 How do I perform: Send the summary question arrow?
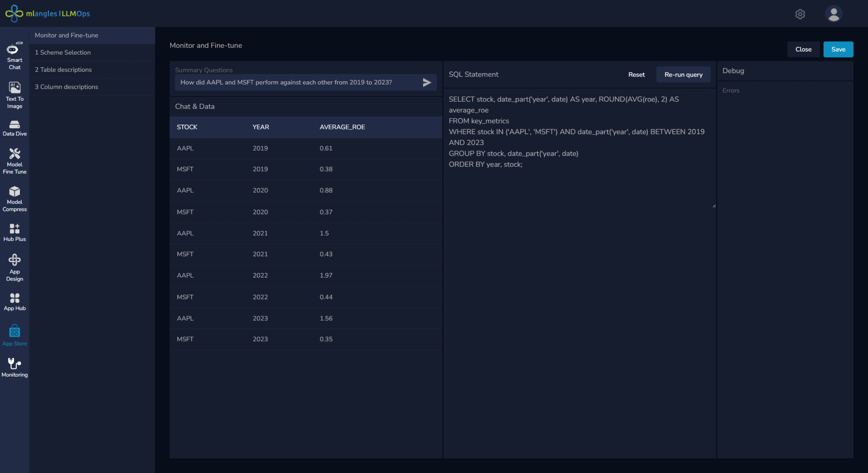click(x=427, y=82)
